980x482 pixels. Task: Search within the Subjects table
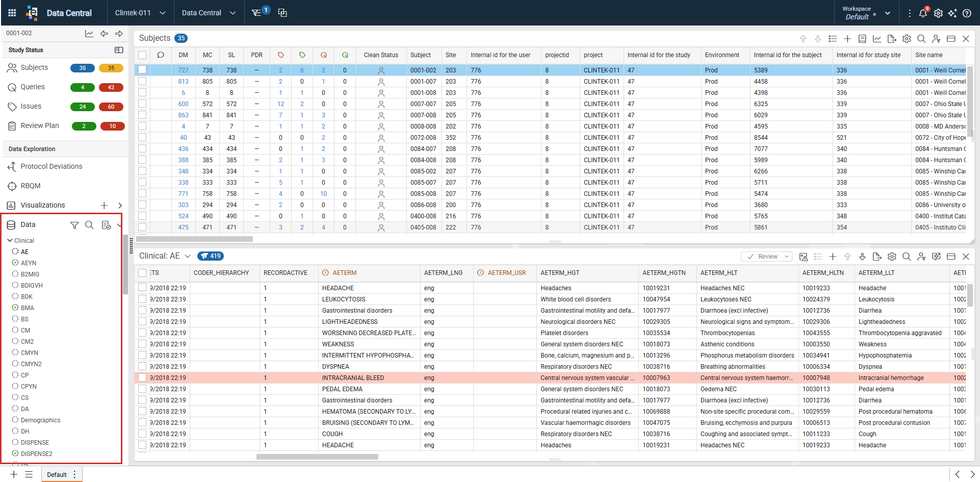pos(921,39)
